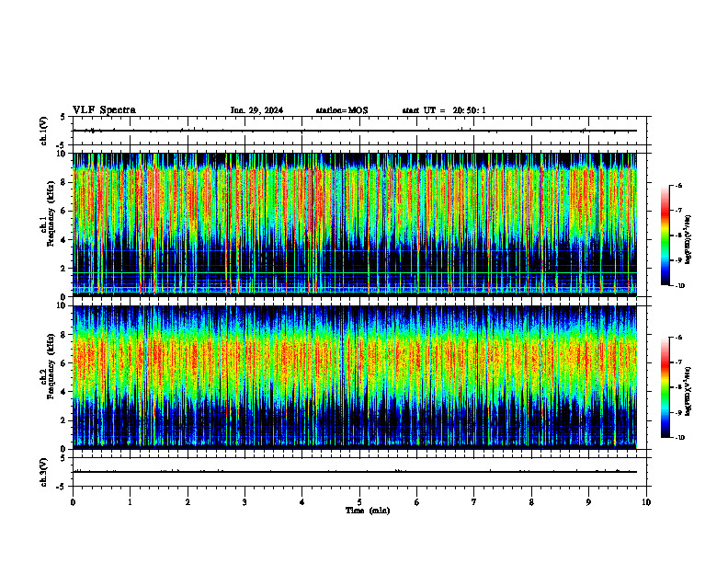Click time axis tick label "6"
728x563 pixels.
click(x=417, y=502)
